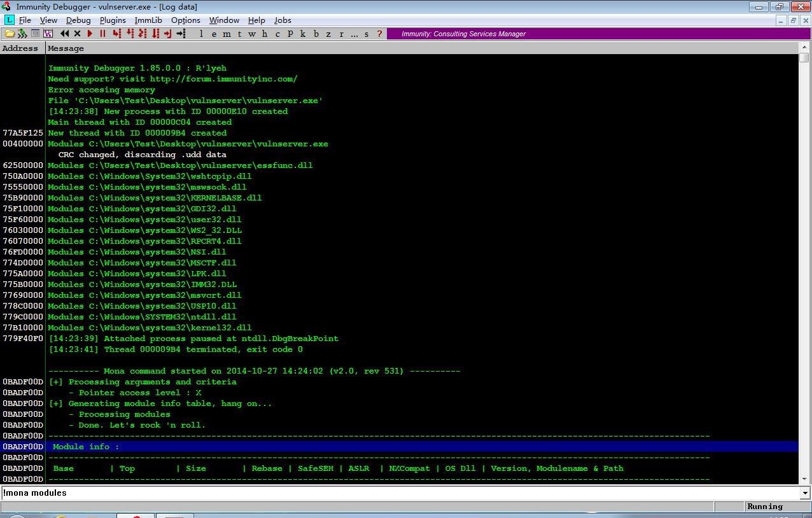
Task: Open Executable modules with 'e' button
Action: pos(214,34)
